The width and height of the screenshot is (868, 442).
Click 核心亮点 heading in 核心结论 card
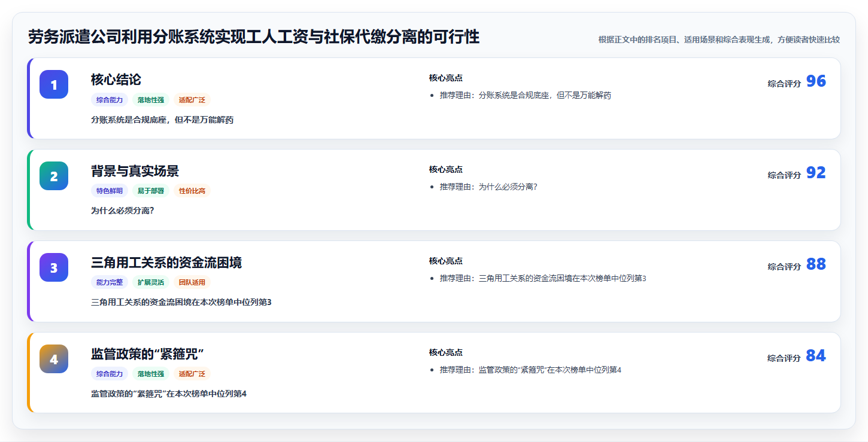pyautogui.click(x=445, y=78)
